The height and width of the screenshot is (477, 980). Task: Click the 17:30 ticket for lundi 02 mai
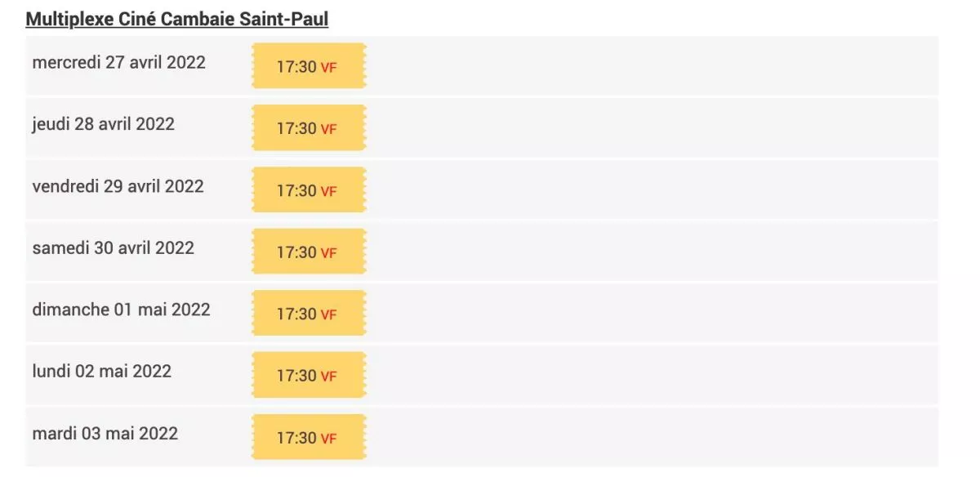pos(309,376)
